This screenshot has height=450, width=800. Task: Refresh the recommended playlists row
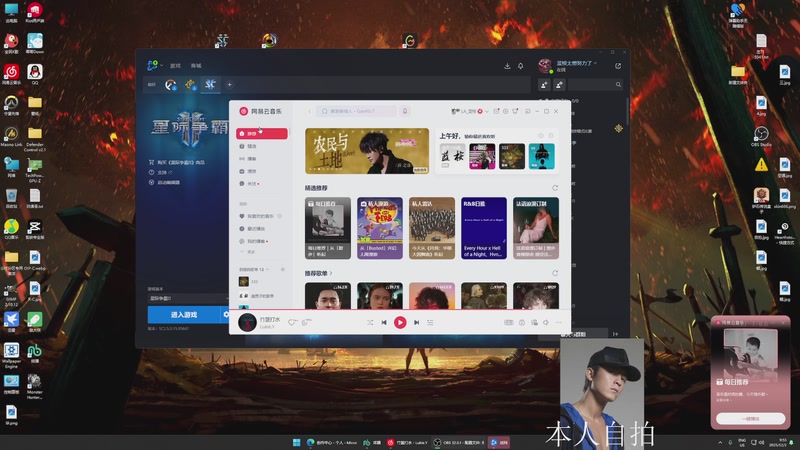pos(555,273)
